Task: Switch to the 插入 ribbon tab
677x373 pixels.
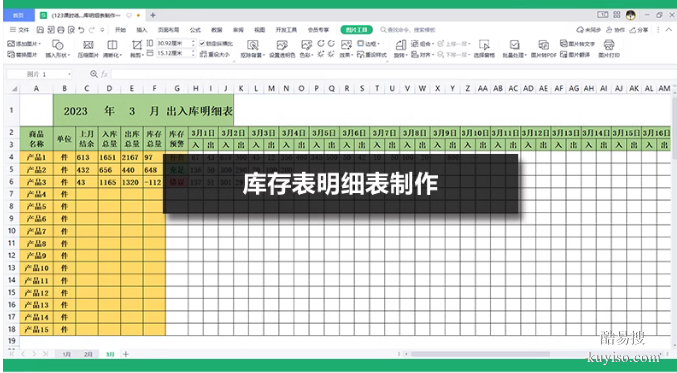Action: (142, 30)
